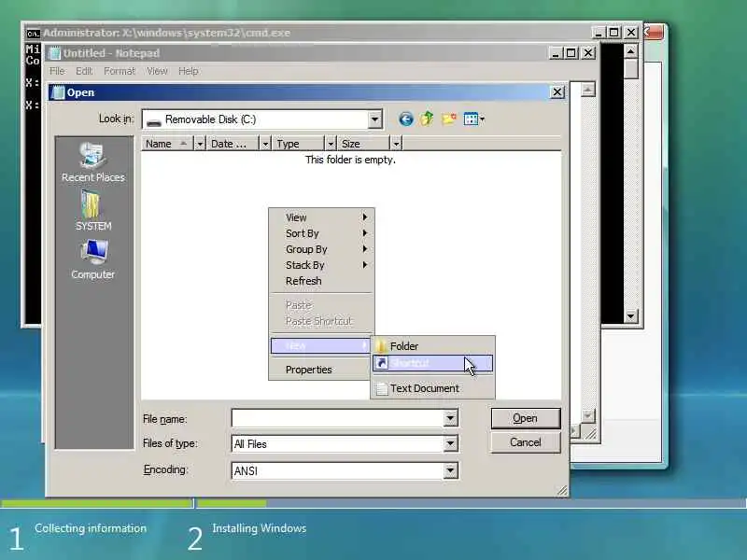Click the cmd.exe scrollbar down arrow
The width and height of the screenshot is (747, 560).
[631, 315]
